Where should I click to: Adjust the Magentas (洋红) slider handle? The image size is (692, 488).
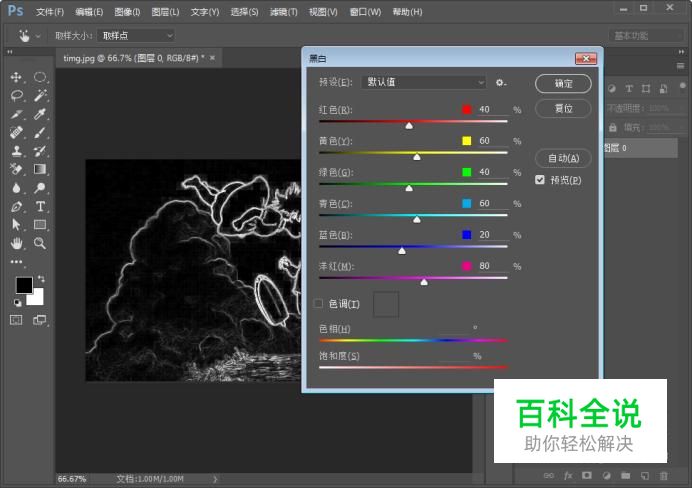point(424,282)
